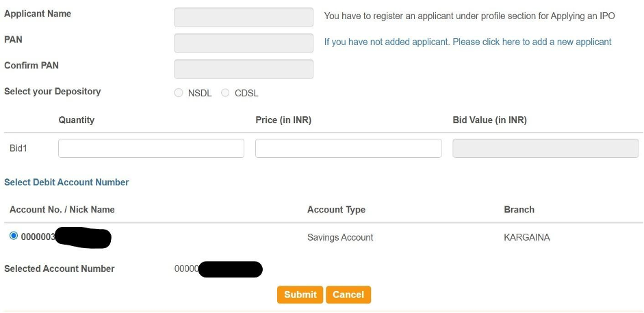644x313 pixels.
Task: Select NSDL as the depository
Action: (x=179, y=93)
